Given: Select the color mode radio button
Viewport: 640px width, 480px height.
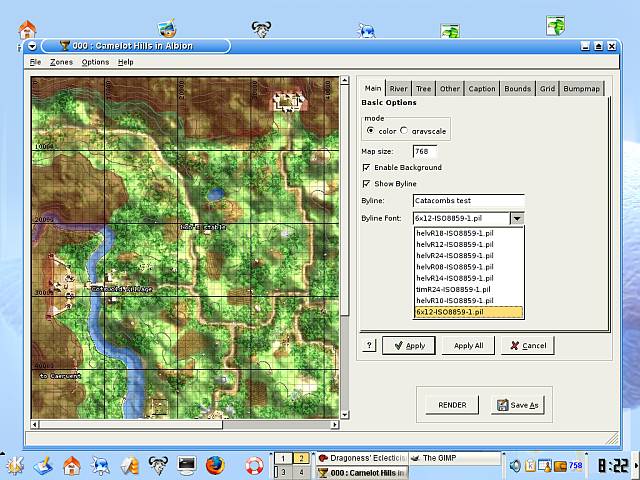Looking at the screenshot, I should [x=370, y=130].
